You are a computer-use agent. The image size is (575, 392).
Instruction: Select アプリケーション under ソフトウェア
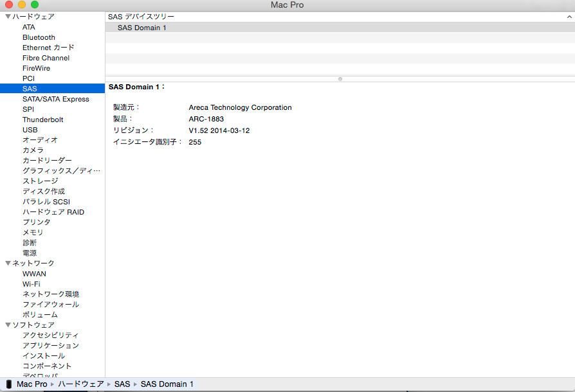tap(51, 346)
